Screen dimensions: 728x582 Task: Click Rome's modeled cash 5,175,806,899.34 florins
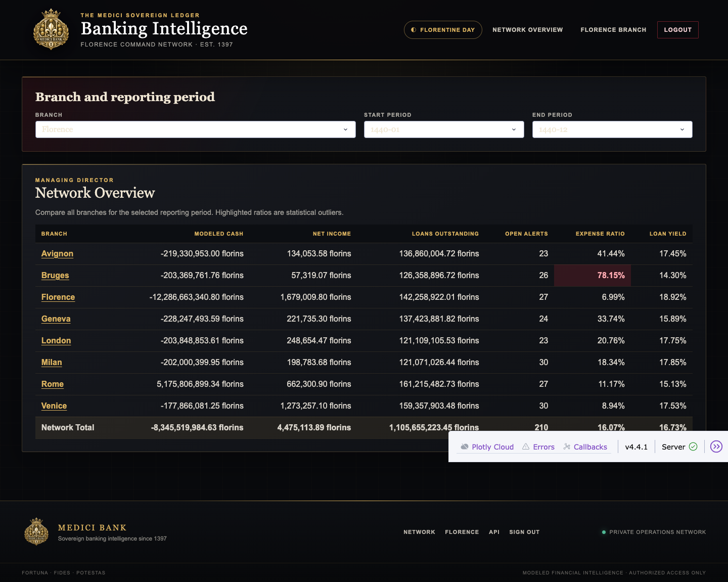(x=200, y=384)
